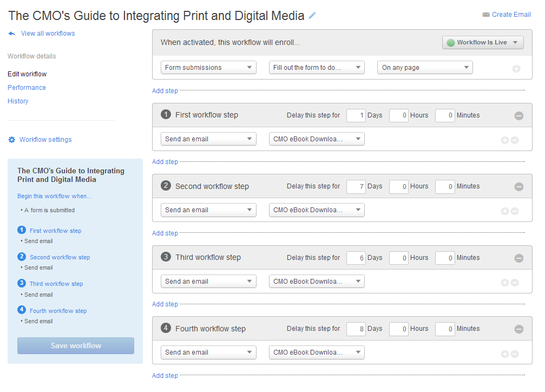The width and height of the screenshot is (545, 392).
Task: Expand the On any page dropdown
Action: [425, 68]
